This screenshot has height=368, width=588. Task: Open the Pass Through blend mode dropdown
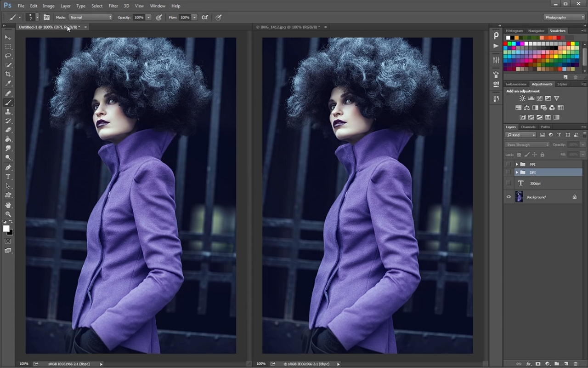(x=527, y=144)
